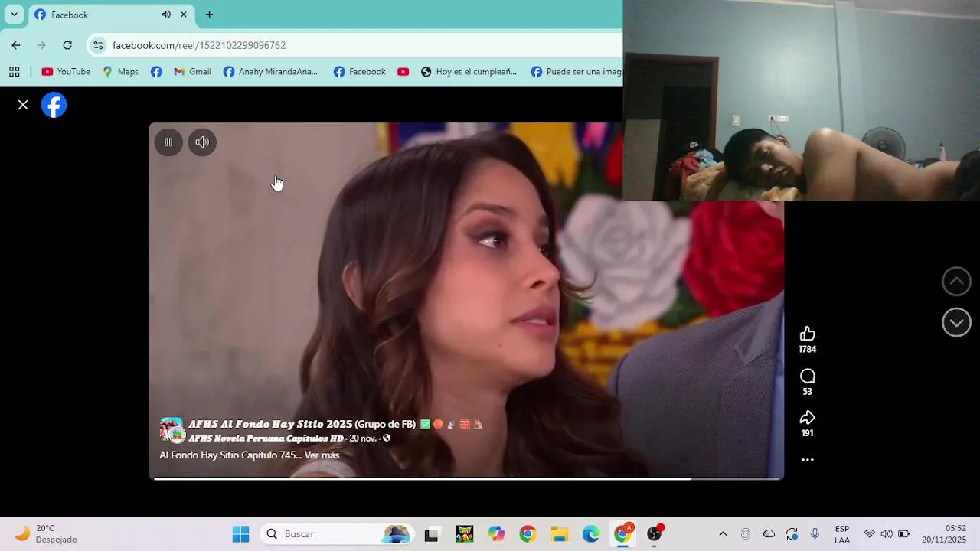The image size is (980, 551).
Task: Close the Facebook tab
Action: tap(184, 15)
